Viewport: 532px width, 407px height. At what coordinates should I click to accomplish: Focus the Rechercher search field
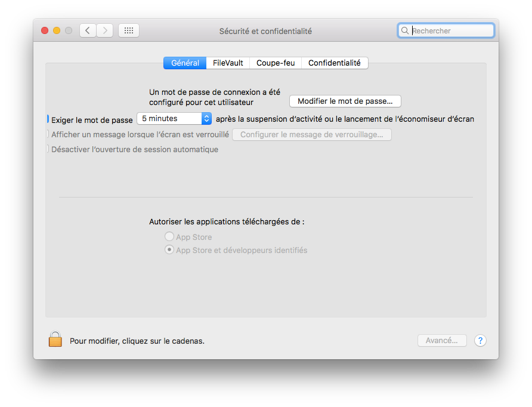click(x=446, y=30)
